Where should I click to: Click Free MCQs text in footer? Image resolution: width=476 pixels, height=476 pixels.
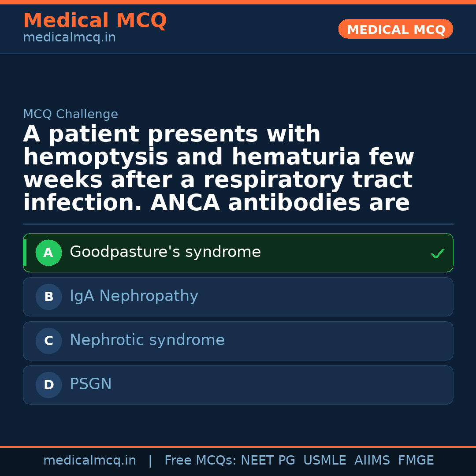point(200,461)
